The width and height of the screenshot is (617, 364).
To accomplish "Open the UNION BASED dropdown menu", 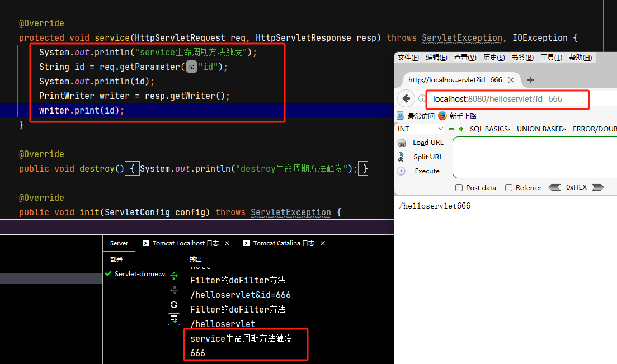I will tap(541, 129).
